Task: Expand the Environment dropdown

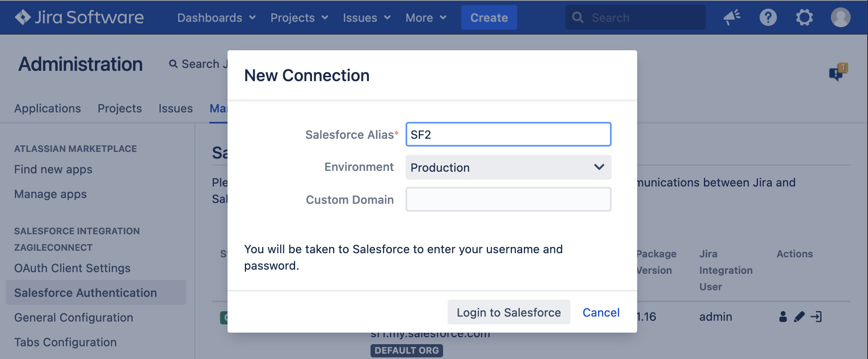Action: (x=508, y=167)
